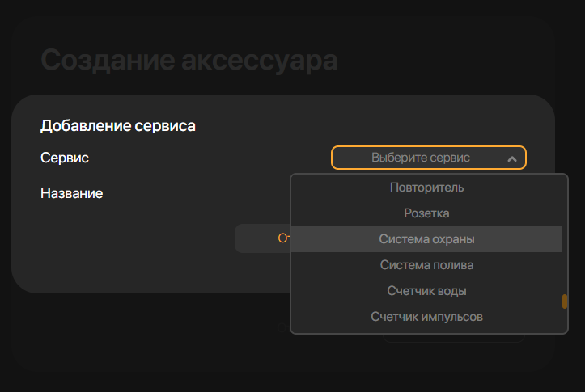This screenshot has height=392, width=585.
Task: Collapse the service dropdown using the chevron arrow
Action: click(x=512, y=158)
